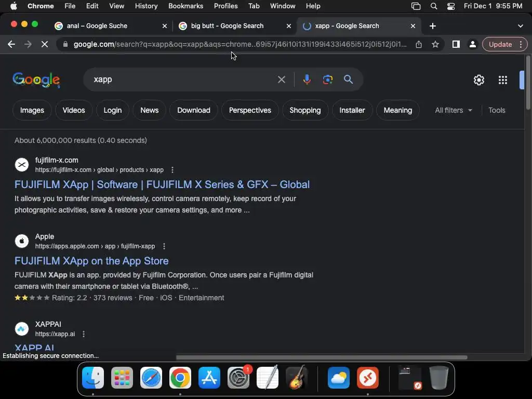Open Spotlight search in menu bar

(434, 6)
